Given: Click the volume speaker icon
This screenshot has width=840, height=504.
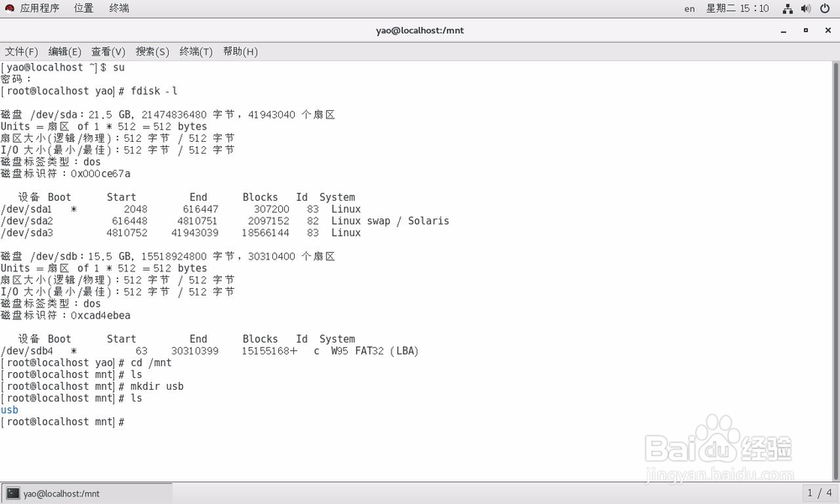Looking at the screenshot, I should (x=806, y=8).
